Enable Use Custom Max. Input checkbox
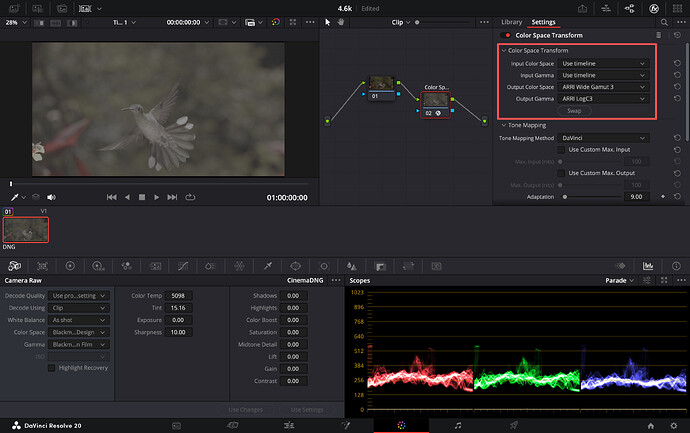Image resolution: width=690 pixels, height=433 pixels. pos(561,150)
